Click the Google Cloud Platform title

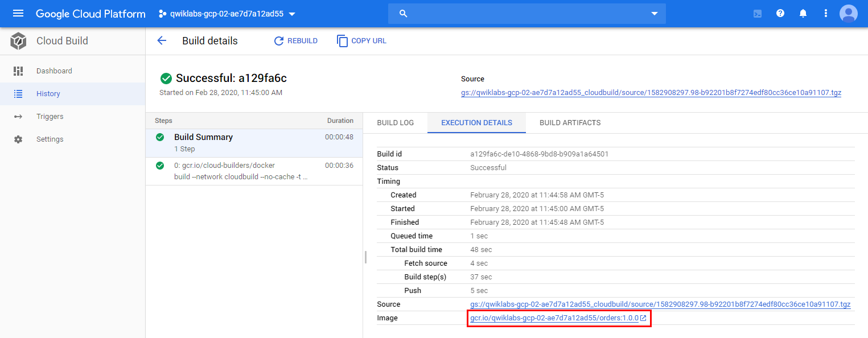point(90,14)
